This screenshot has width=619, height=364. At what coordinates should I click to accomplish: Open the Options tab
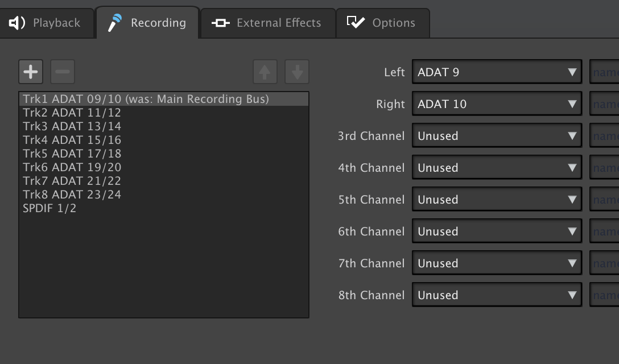point(382,23)
